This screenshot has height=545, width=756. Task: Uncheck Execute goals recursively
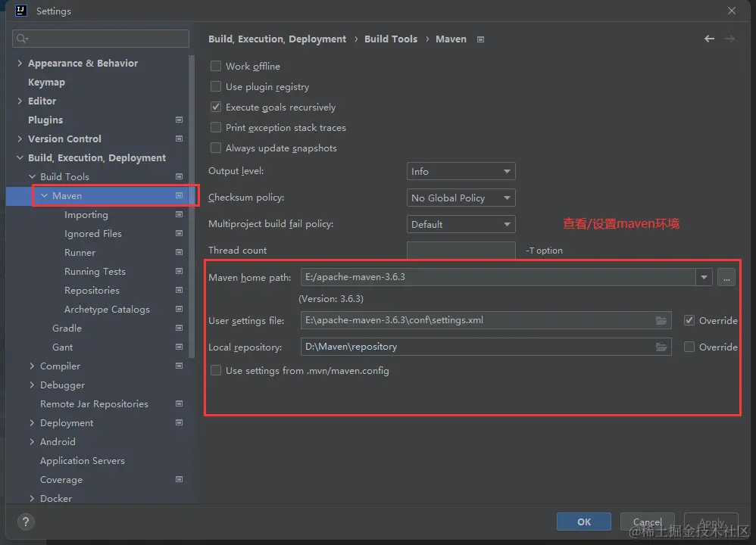(216, 107)
